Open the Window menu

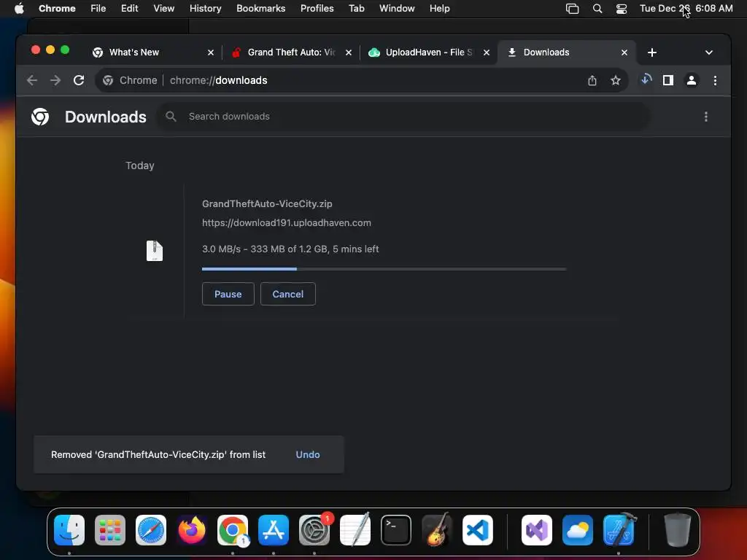[x=397, y=9]
